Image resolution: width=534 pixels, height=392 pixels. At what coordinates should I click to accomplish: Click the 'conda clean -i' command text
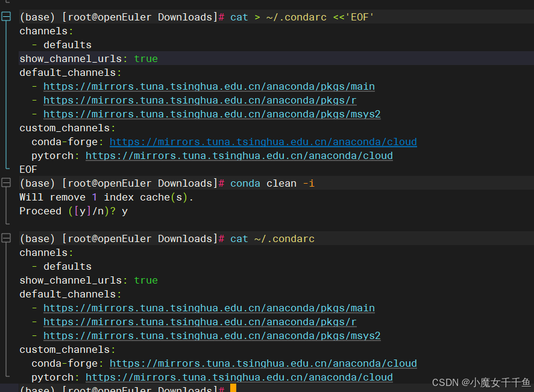click(x=272, y=184)
